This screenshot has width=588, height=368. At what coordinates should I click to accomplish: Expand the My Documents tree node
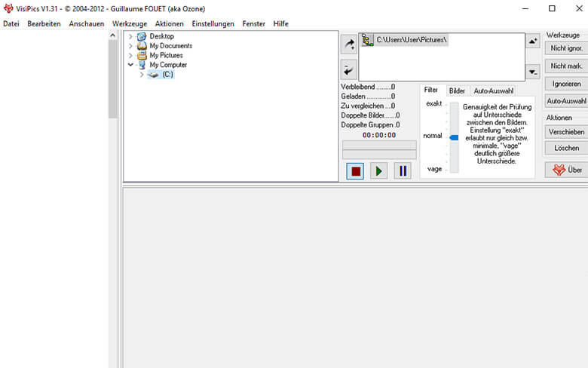click(x=130, y=46)
